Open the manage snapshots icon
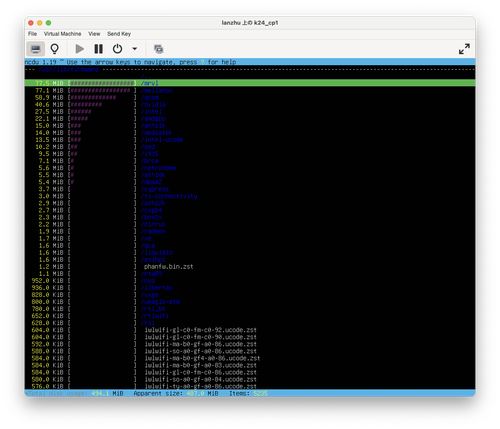Image resolution: width=500 pixels, height=429 pixels. pyautogui.click(x=159, y=49)
